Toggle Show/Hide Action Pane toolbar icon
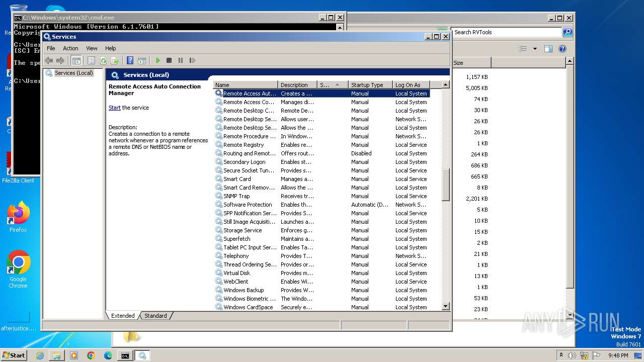The width and height of the screenshot is (644, 362). (x=142, y=60)
